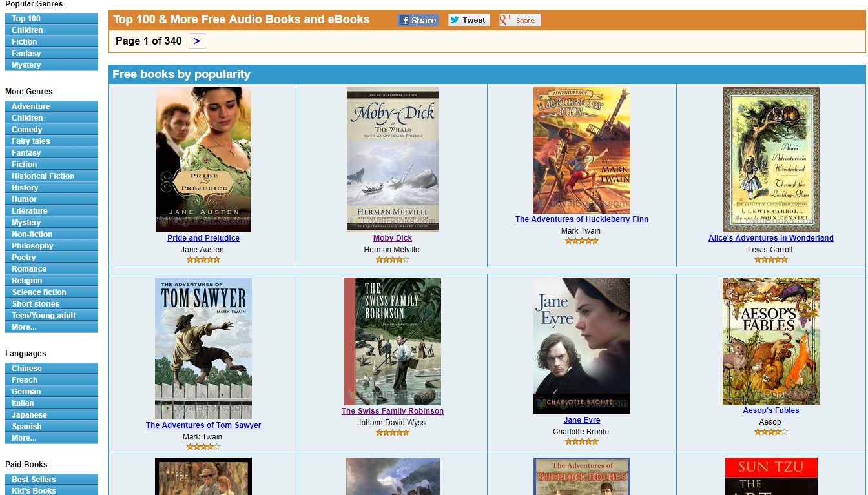868x495 pixels.
Task: Expand More... under More Genres
Action: 52,327
